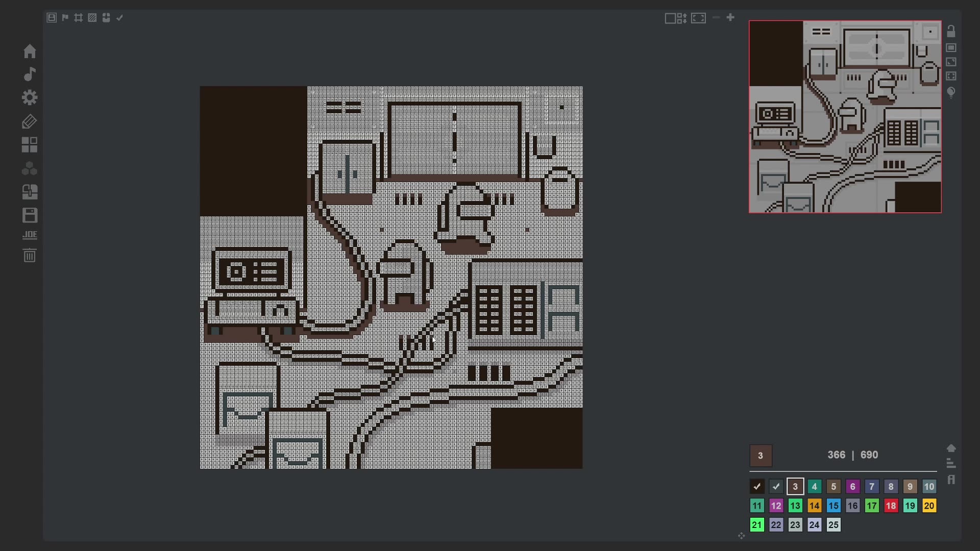980x551 pixels.
Task: Click the lightbulb hint icon
Action: (x=951, y=92)
